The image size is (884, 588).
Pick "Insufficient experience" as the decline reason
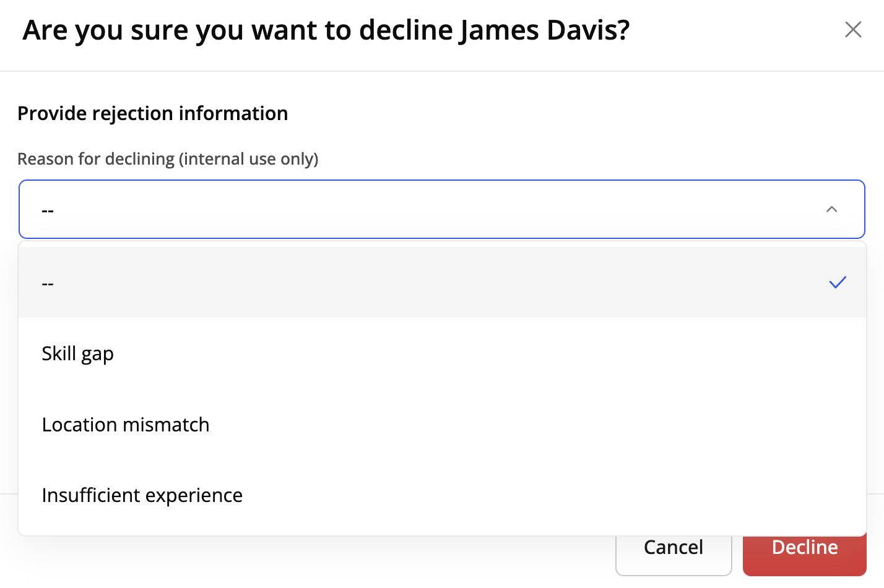[142, 495]
